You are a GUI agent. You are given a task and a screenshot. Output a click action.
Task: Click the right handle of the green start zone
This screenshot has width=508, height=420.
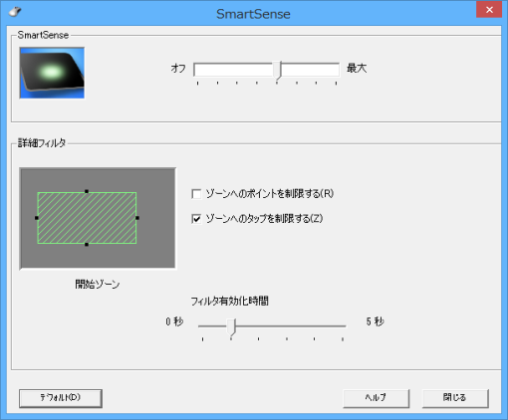pos(137,218)
